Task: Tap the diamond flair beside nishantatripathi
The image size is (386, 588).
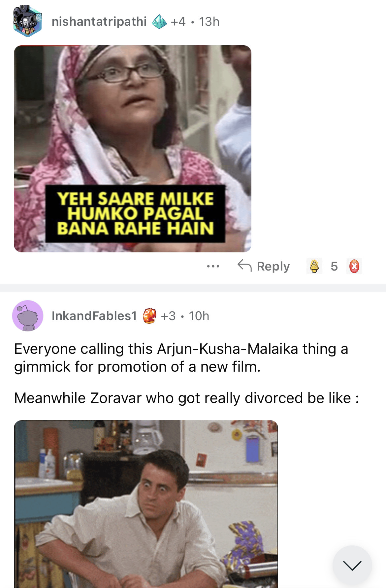Action: [159, 22]
